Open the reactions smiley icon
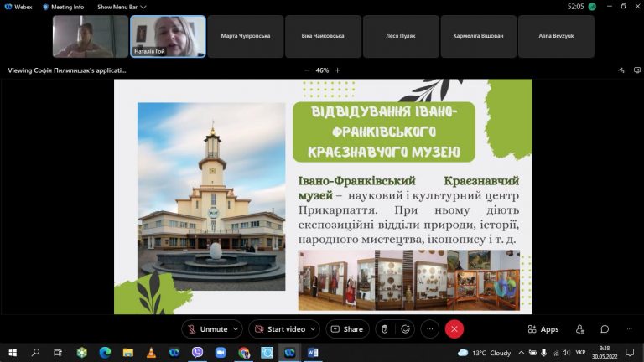The width and height of the screenshot is (644, 362). pyautogui.click(x=405, y=329)
